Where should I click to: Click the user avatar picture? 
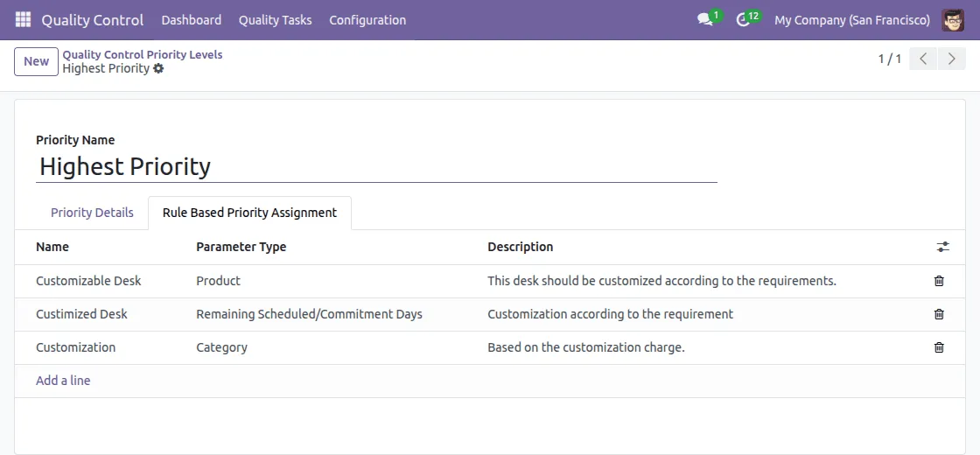pos(953,19)
